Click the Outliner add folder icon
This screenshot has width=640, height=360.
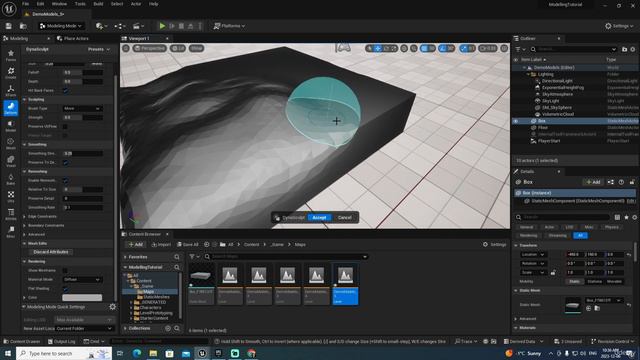(624, 49)
